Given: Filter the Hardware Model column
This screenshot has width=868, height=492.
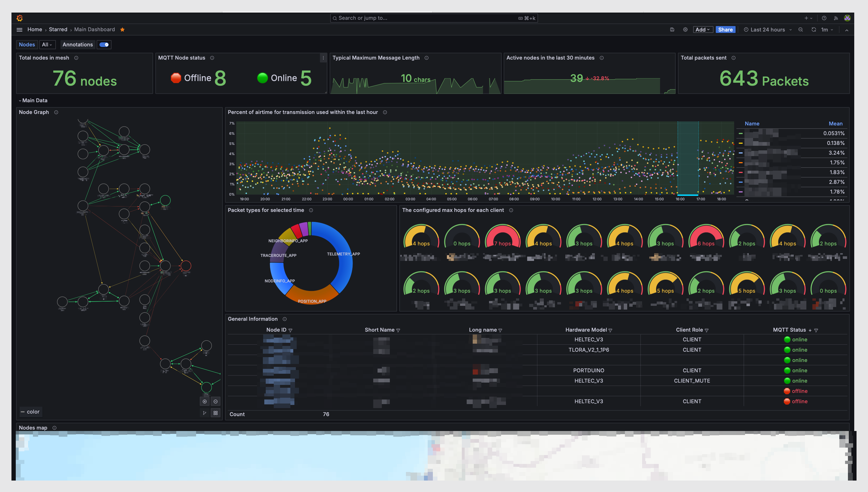Looking at the screenshot, I should click(x=610, y=330).
